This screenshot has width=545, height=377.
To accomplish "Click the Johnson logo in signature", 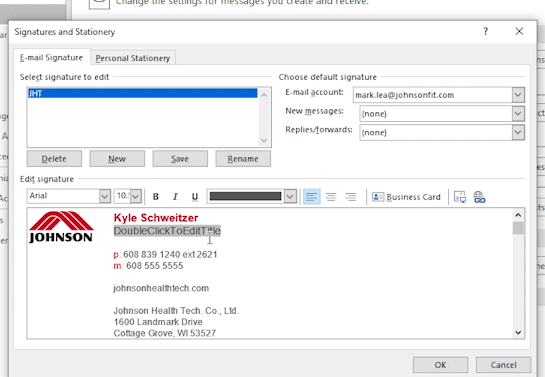I will click(61, 227).
